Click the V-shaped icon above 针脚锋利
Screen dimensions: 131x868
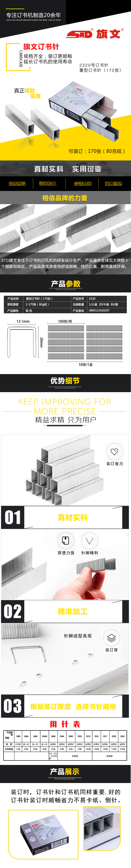tap(90, 541)
